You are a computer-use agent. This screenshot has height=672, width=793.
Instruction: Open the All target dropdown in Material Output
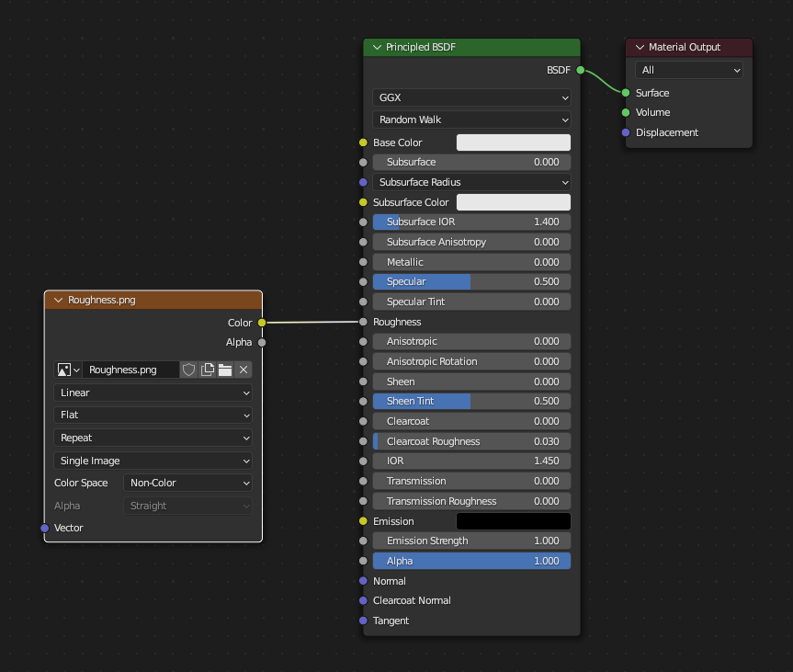pos(689,70)
